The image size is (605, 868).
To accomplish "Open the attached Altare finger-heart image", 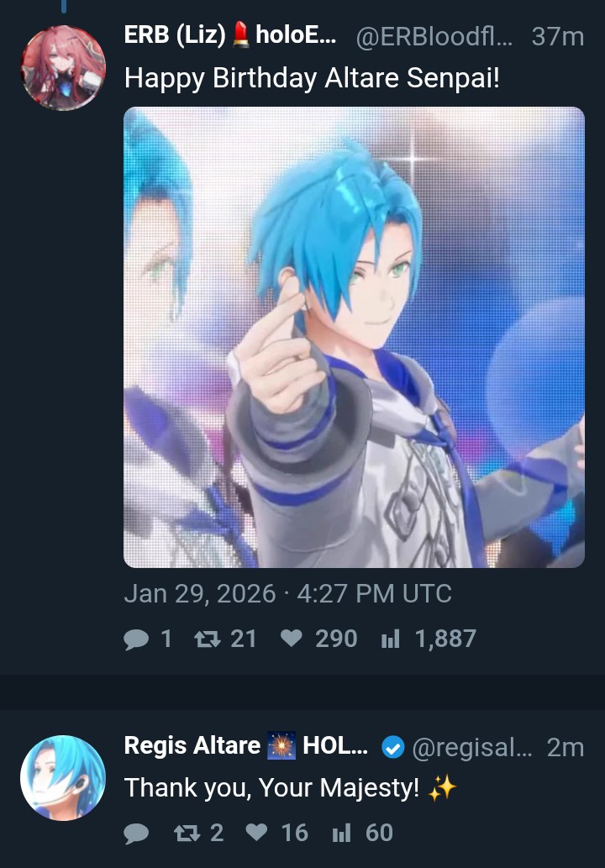I will [354, 337].
